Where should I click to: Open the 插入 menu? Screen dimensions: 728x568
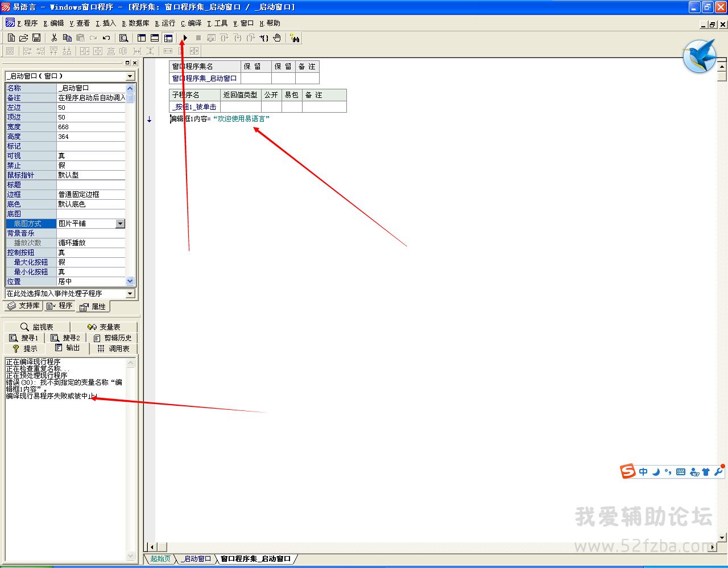tap(106, 23)
